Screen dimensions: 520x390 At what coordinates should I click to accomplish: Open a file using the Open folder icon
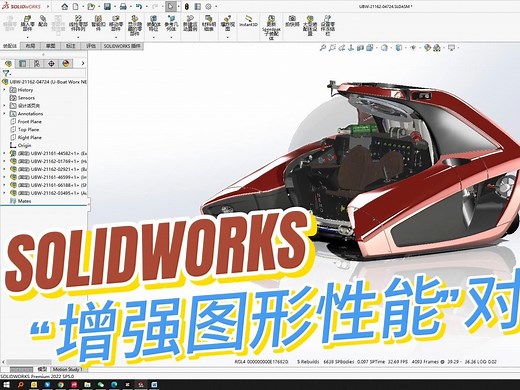tap(91, 6)
